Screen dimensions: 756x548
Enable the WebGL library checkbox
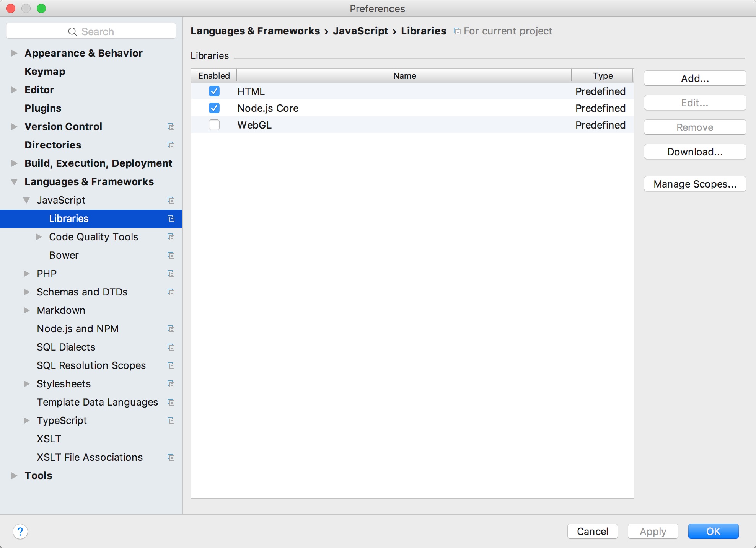(x=214, y=125)
